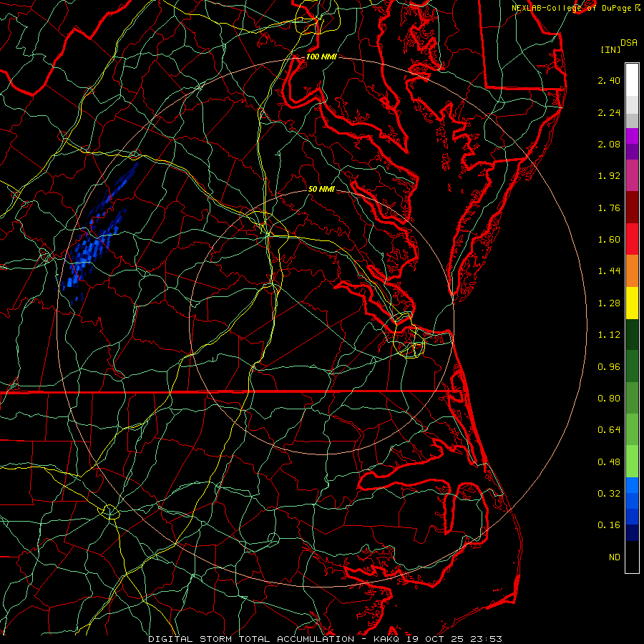Select the 0.80 legend value
The width and height of the screenshot is (644, 644).
(x=609, y=399)
